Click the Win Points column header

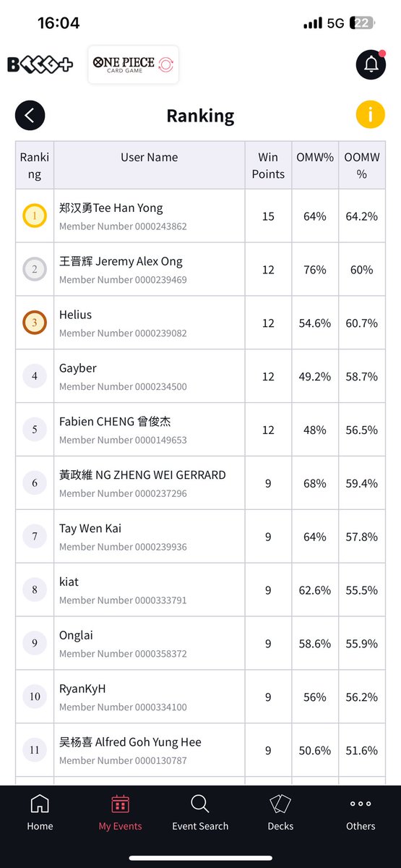(x=268, y=166)
